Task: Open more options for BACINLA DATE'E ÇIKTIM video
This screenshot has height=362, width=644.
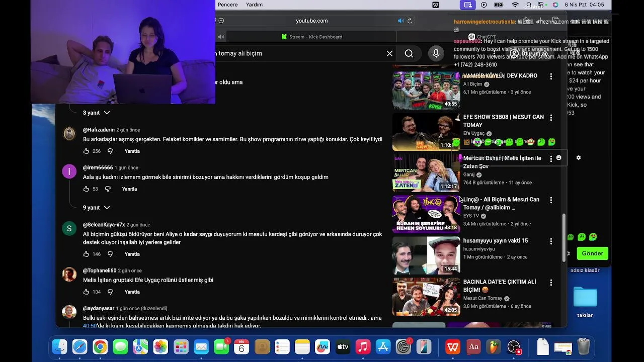Action: 551,283
